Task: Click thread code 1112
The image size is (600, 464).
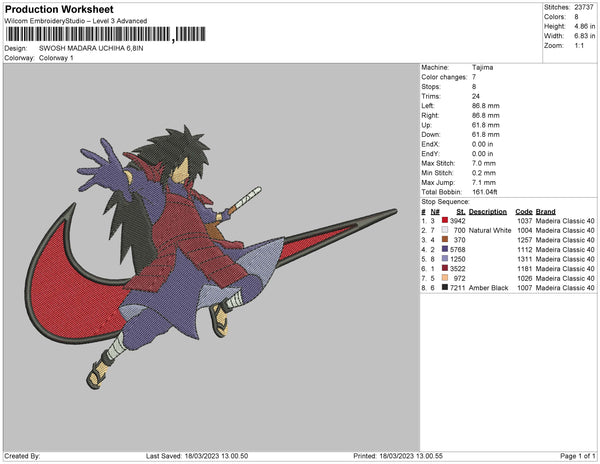Action: 525,249
